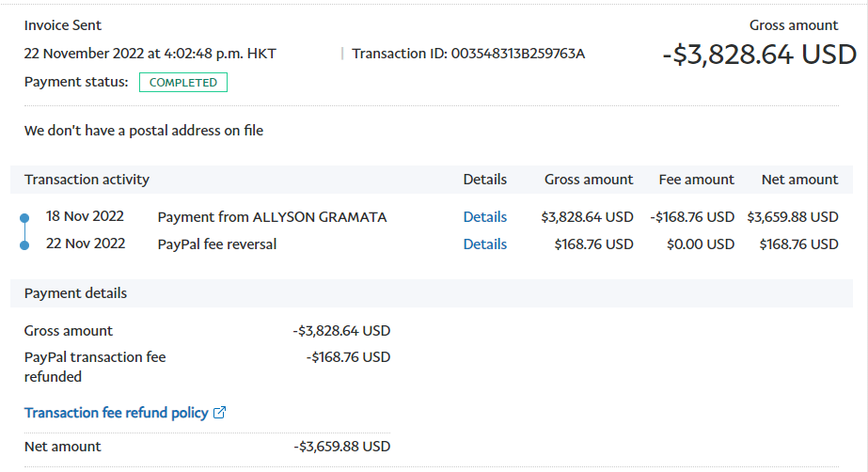Viewport: 868px width, 472px height.
Task: Click the Net amount column header
Action: [x=799, y=180]
